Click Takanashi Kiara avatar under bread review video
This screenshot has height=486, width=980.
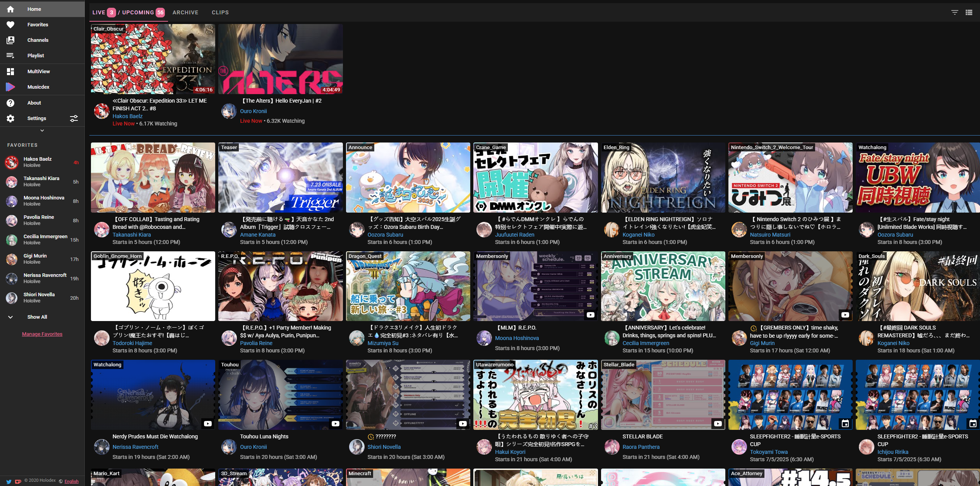(102, 230)
